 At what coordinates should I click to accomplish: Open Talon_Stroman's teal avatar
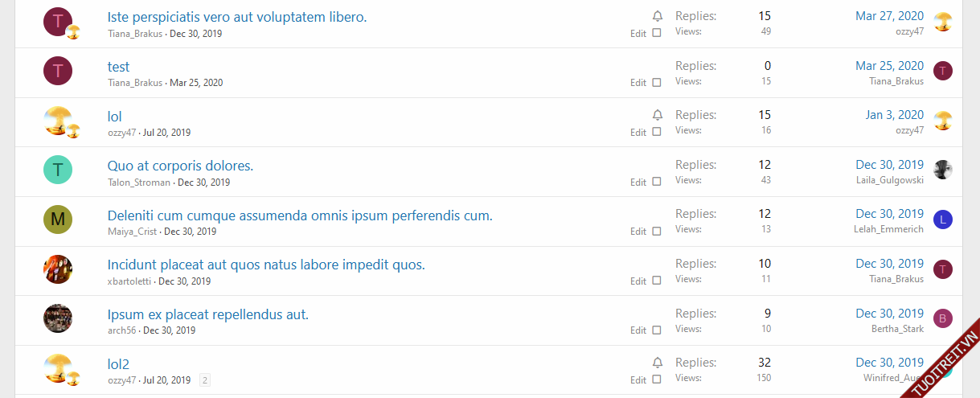58,170
